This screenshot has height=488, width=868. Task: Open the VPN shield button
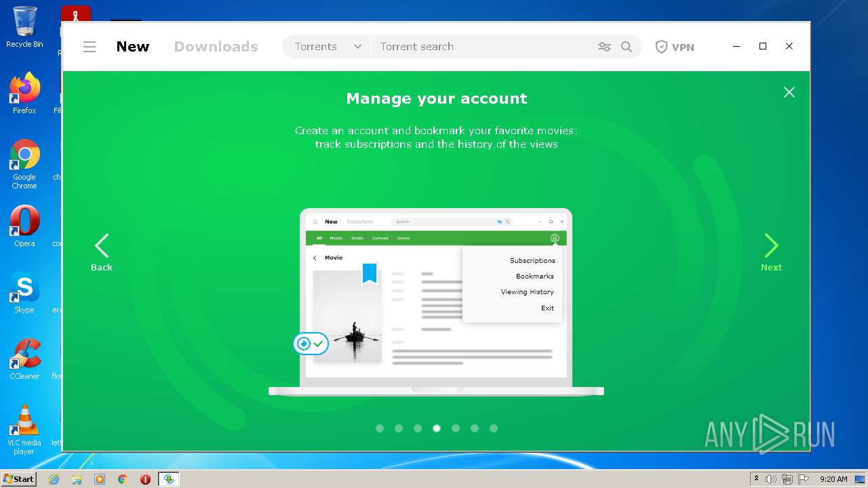click(675, 47)
